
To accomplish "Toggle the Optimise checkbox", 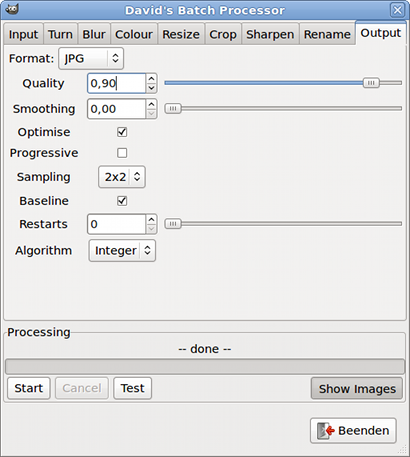I will tap(122, 132).
